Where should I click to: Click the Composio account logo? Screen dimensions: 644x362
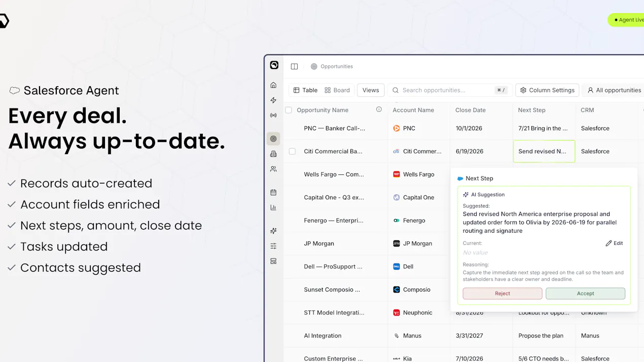397,289
